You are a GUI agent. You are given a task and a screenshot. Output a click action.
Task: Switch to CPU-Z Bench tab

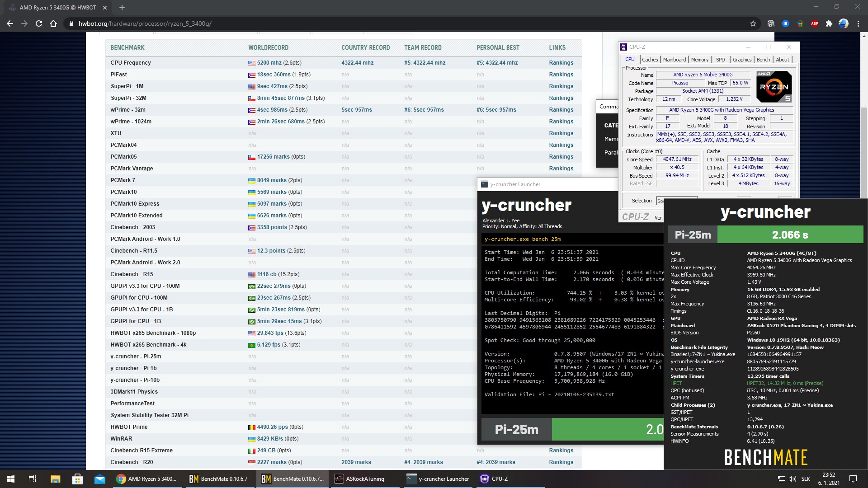click(763, 60)
